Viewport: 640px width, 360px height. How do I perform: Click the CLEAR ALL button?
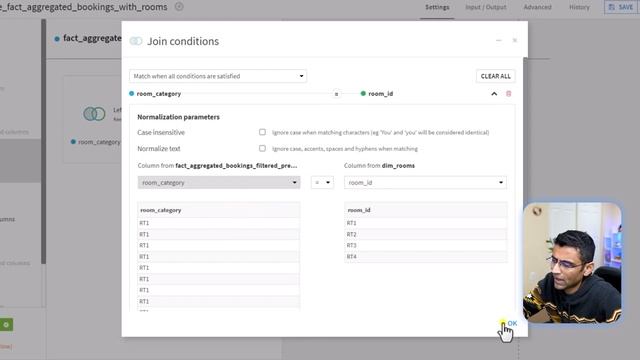coord(496,76)
